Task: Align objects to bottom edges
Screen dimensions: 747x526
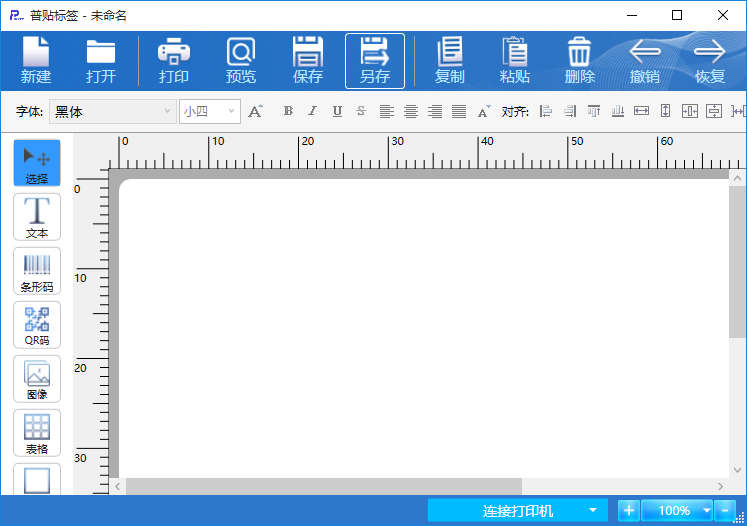Action: 618,111
